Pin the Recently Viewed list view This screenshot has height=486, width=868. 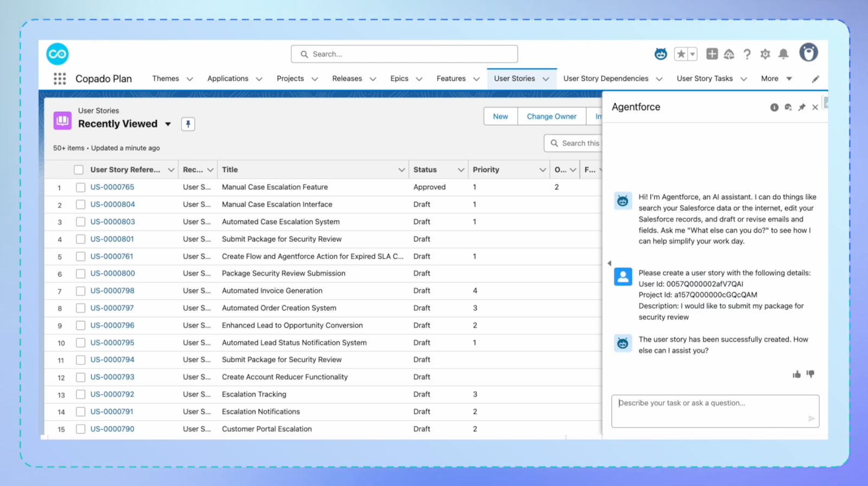pos(188,124)
